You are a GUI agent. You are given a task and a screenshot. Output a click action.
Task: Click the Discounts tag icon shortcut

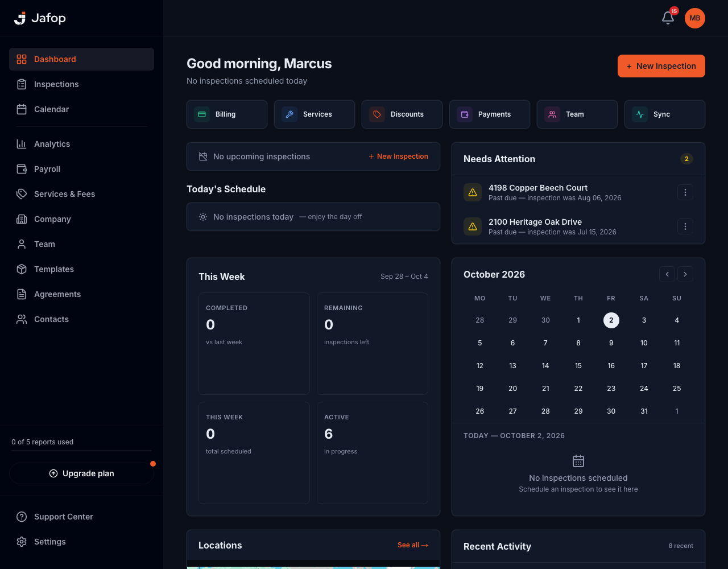pos(377,114)
